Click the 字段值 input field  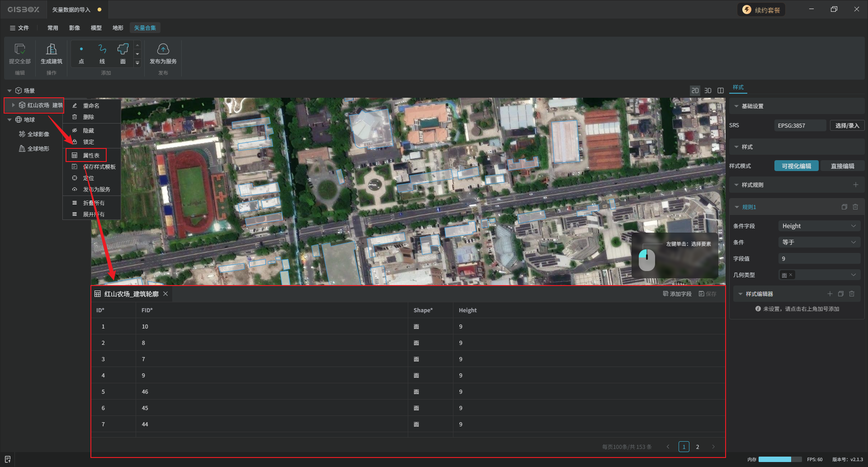(x=819, y=258)
